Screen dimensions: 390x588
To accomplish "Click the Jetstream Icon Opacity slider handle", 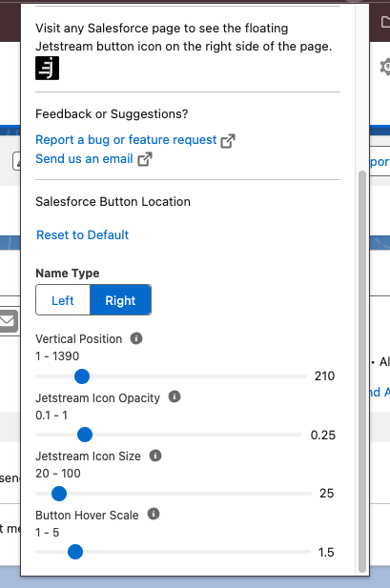I will click(x=85, y=435).
